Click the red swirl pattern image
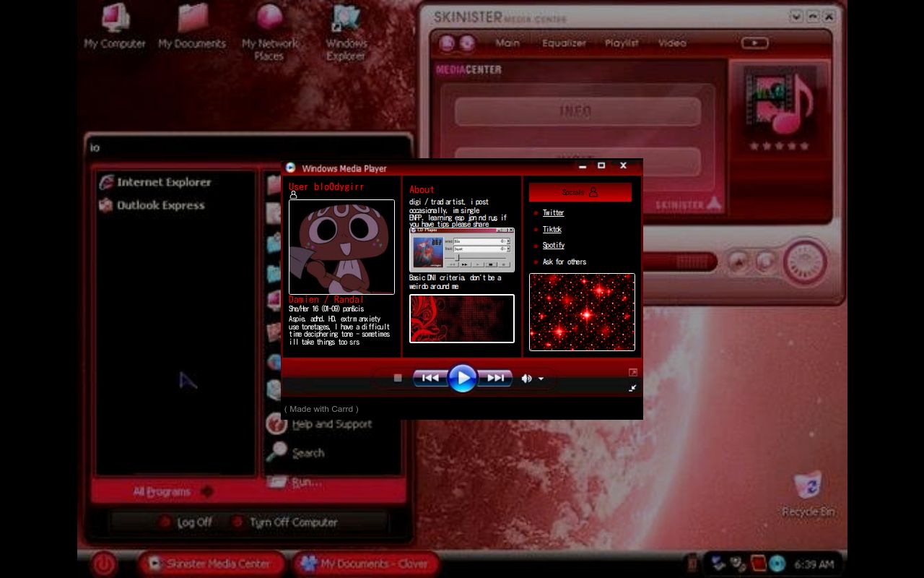924x578 pixels. coord(462,319)
